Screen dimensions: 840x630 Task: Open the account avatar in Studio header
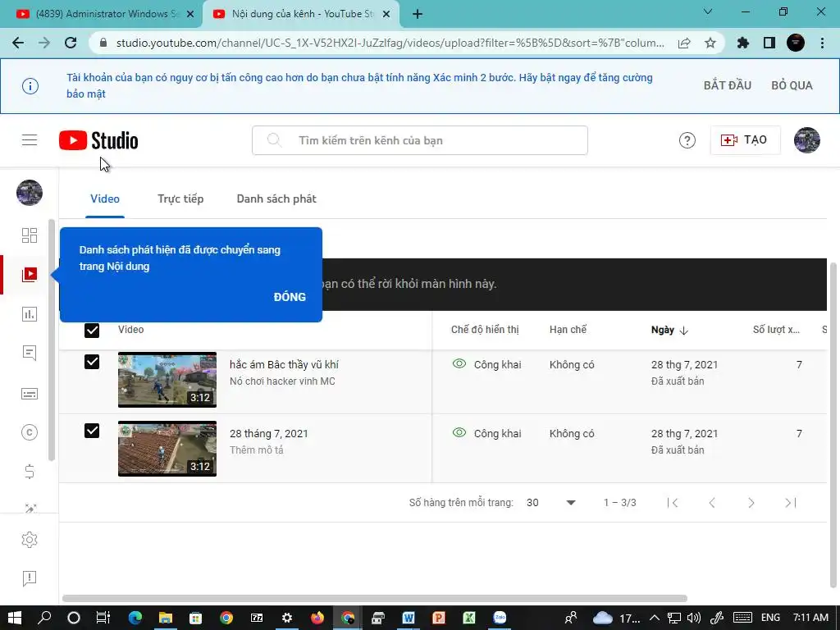(807, 140)
